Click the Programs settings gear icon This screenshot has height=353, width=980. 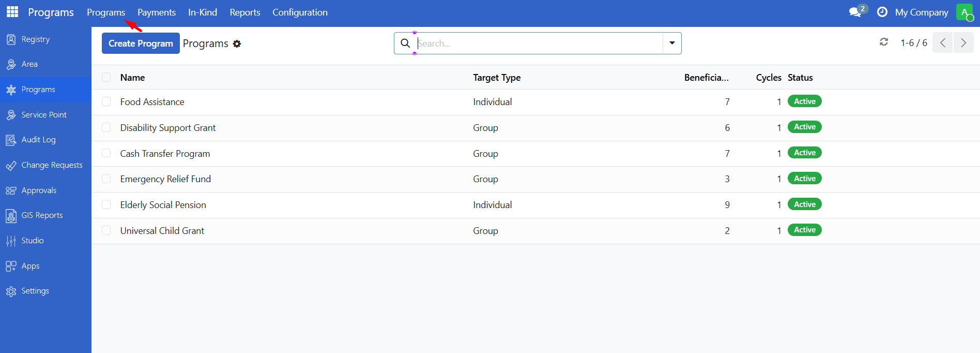(237, 44)
